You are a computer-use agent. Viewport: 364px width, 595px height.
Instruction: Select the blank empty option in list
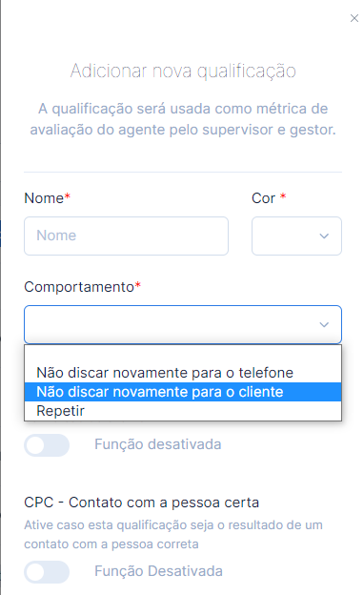point(183,355)
